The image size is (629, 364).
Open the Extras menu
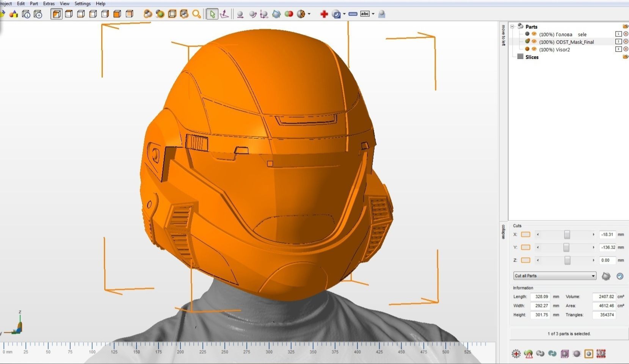(49, 3)
